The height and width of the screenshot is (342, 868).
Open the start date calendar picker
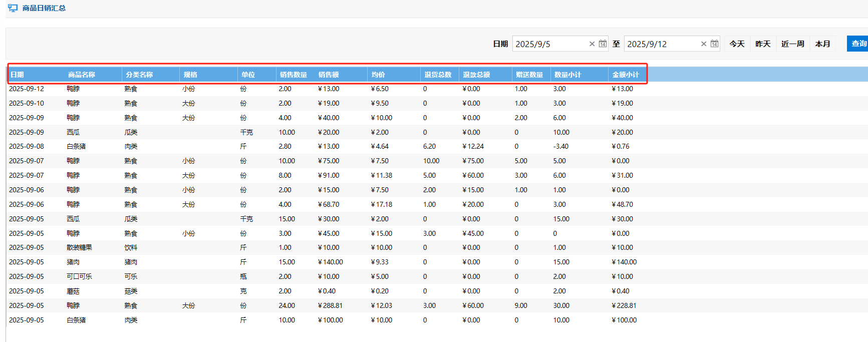tap(603, 44)
